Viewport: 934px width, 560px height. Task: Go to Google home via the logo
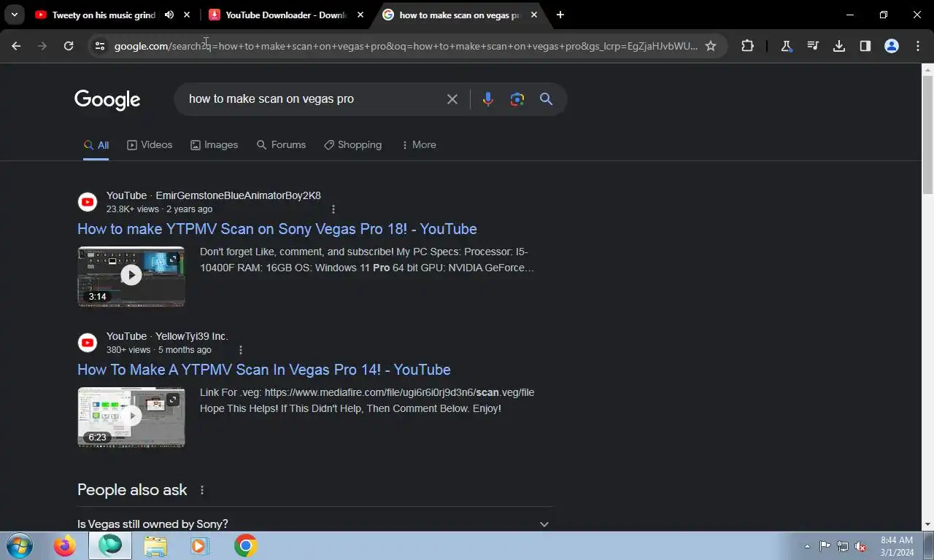click(x=107, y=100)
